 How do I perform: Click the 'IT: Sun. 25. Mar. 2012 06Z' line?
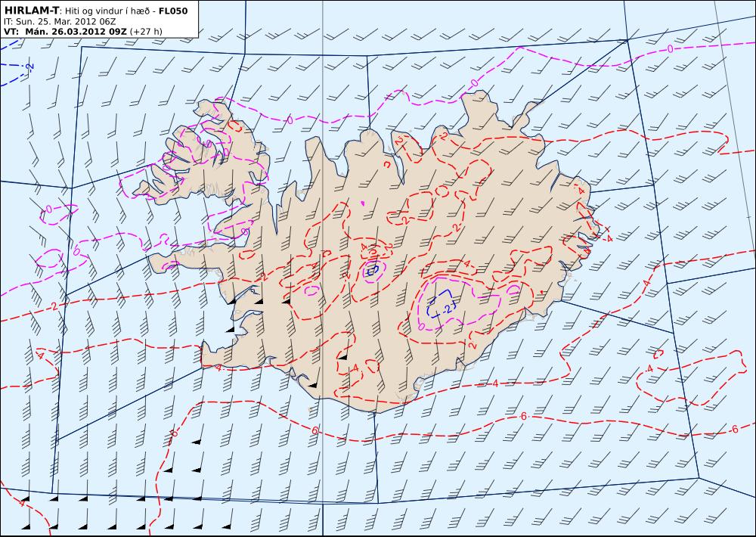[59, 22]
